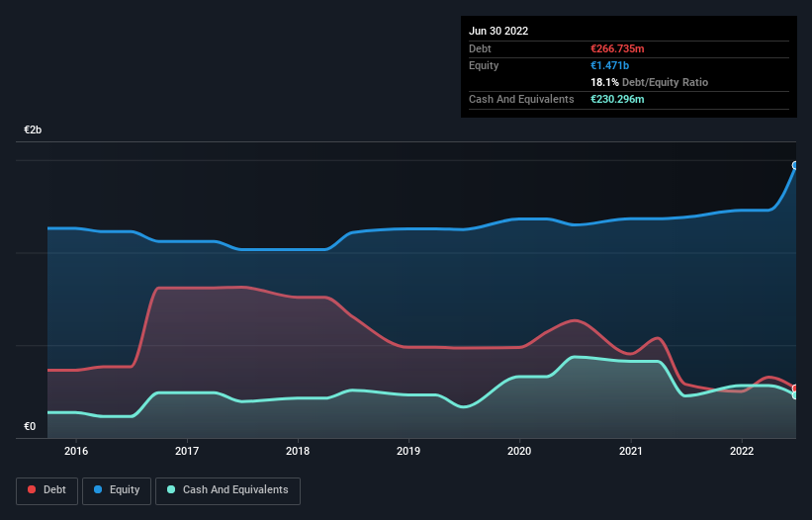Select the teal Cash endpoint marker
The height and width of the screenshot is (520, 812).
[x=795, y=395]
